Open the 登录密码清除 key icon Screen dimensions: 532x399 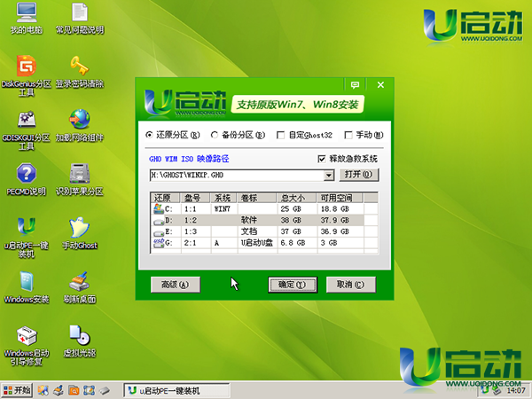coord(80,67)
